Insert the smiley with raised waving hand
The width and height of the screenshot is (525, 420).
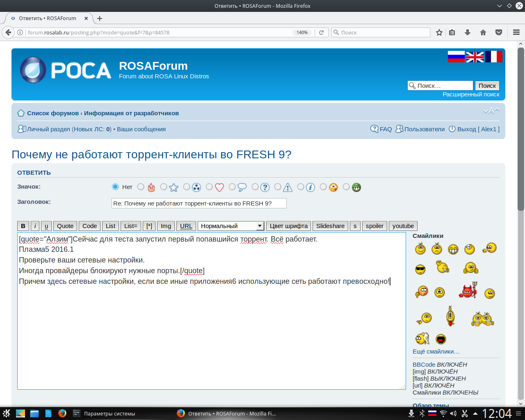click(x=442, y=267)
